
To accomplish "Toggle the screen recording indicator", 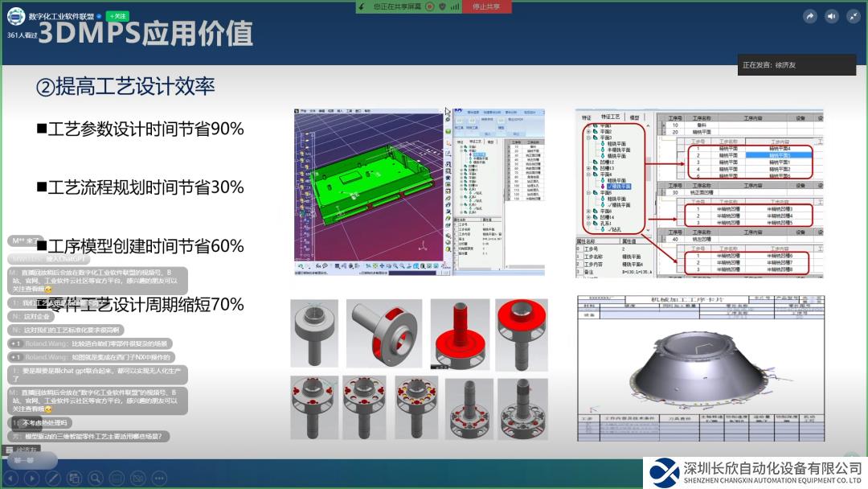I will pyautogui.click(x=430, y=6).
